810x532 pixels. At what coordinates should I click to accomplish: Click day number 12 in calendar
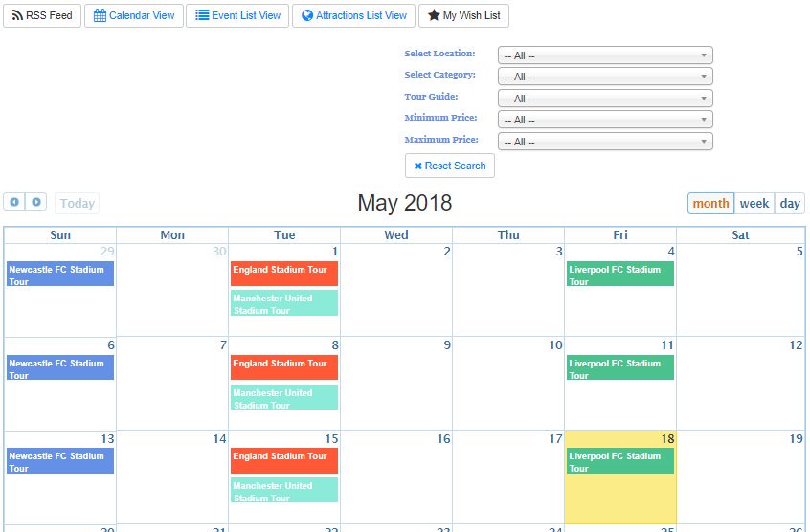796,345
